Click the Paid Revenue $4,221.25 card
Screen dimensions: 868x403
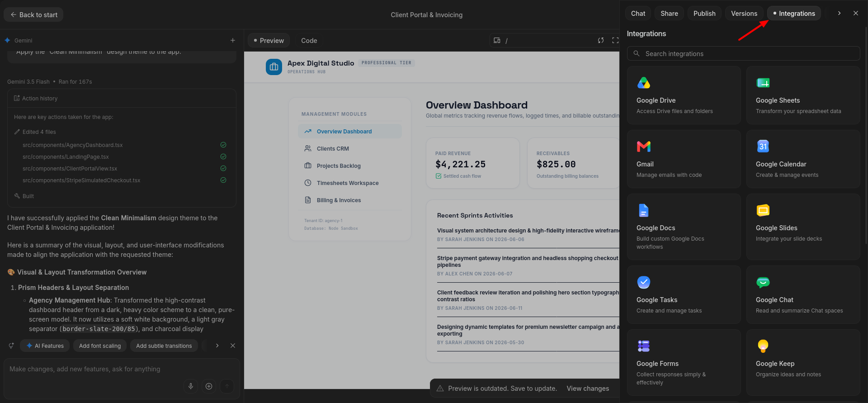pyautogui.click(x=473, y=163)
